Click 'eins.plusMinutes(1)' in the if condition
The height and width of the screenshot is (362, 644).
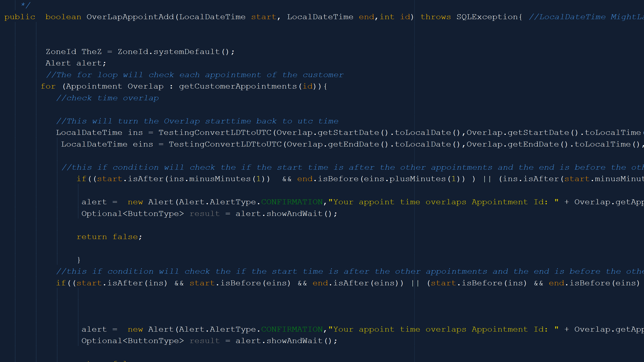412,179
